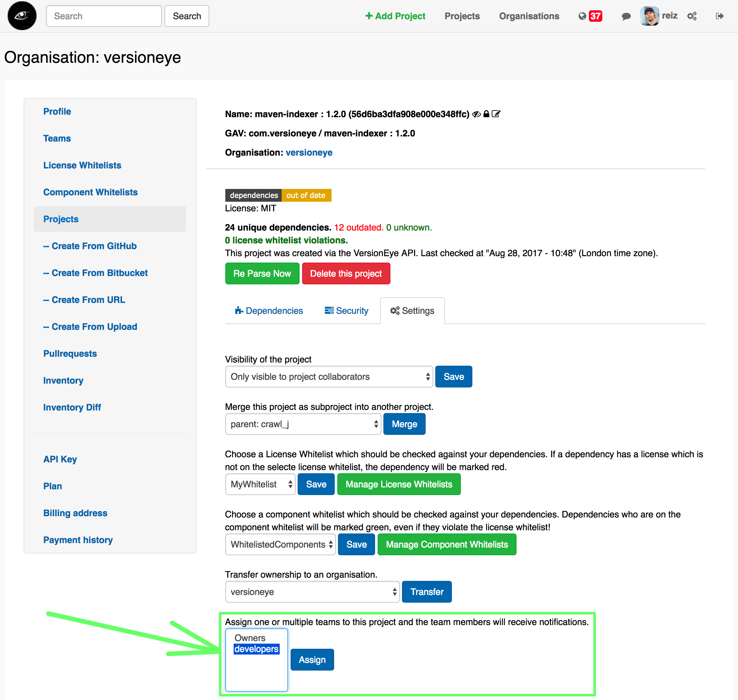The width and height of the screenshot is (738, 700).
Task: Click the crossed-out eye icon beside project name
Action: (x=476, y=114)
